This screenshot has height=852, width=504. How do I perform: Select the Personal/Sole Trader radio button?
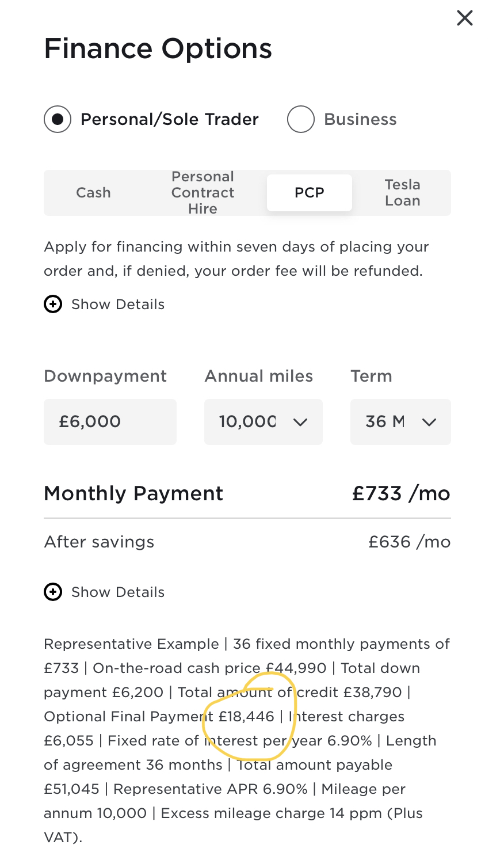coord(58,119)
